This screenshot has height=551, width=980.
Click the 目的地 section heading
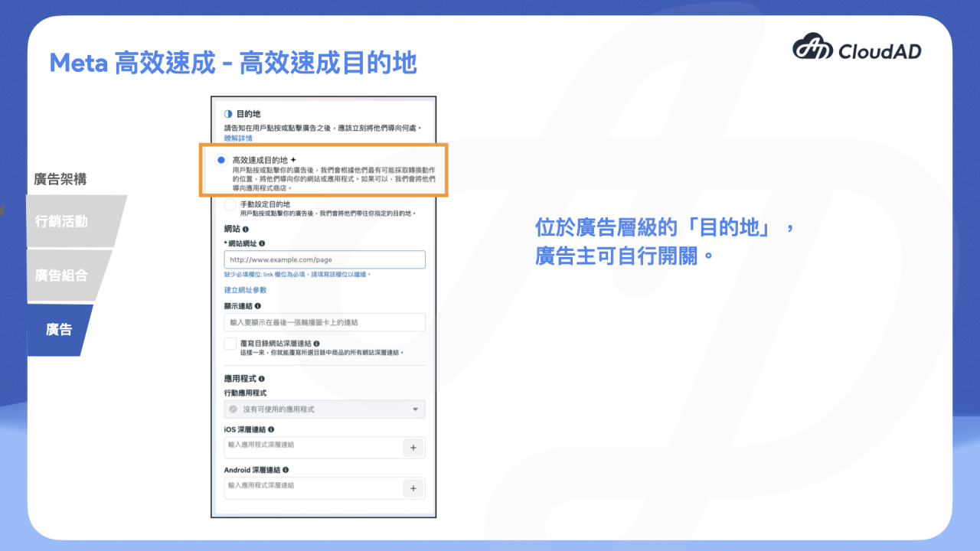(x=248, y=114)
